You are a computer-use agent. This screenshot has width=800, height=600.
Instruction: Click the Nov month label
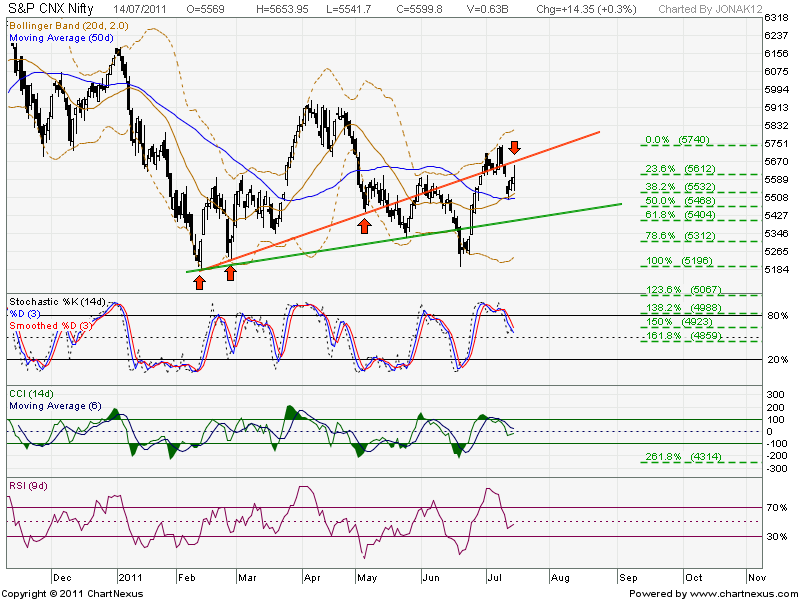tap(757, 578)
